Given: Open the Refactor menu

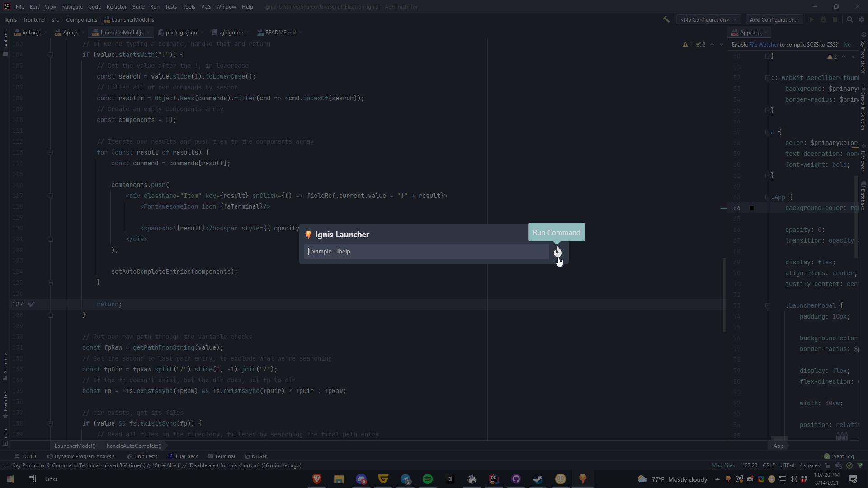Looking at the screenshot, I should (x=116, y=7).
